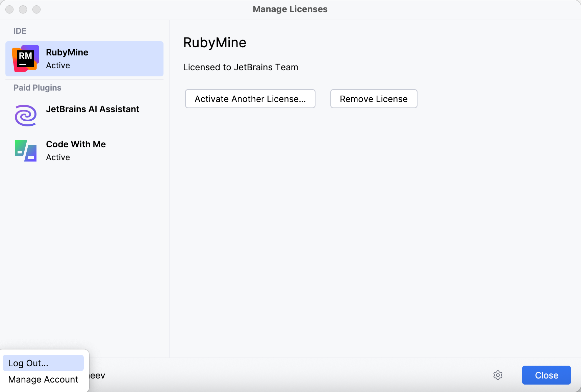This screenshot has width=581, height=392.
Task: Click the JetBrains AI Assistant logo icon
Action: [x=25, y=115]
